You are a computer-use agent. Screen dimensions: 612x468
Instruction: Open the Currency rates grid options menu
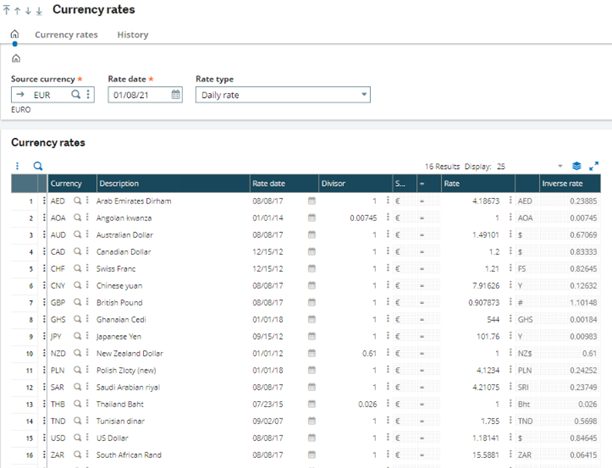pyautogui.click(x=17, y=166)
